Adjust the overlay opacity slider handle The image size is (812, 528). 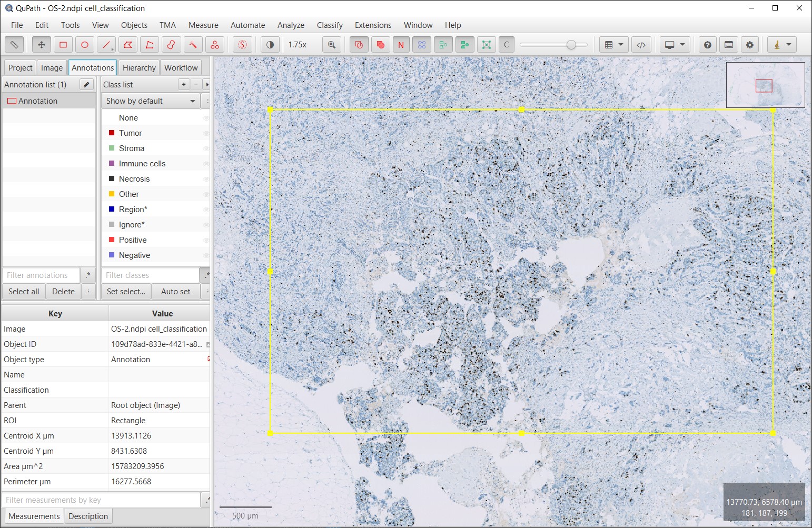click(571, 45)
